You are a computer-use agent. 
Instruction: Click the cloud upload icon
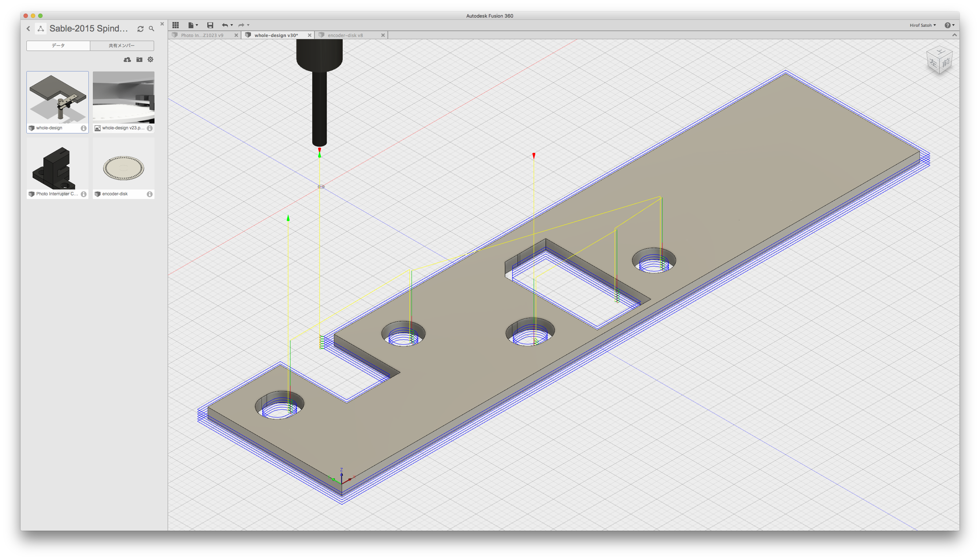pos(127,60)
